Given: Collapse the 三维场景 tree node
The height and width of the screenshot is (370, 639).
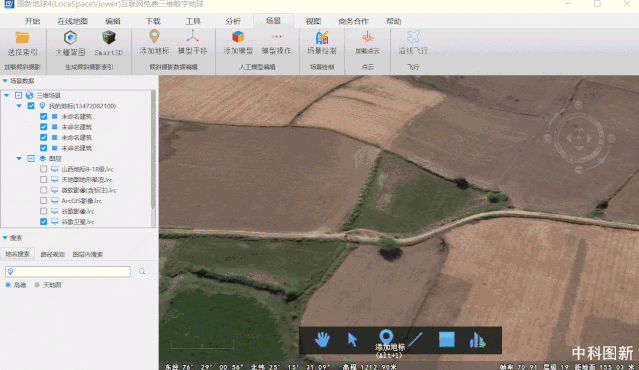Looking at the screenshot, I should pos(7,95).
